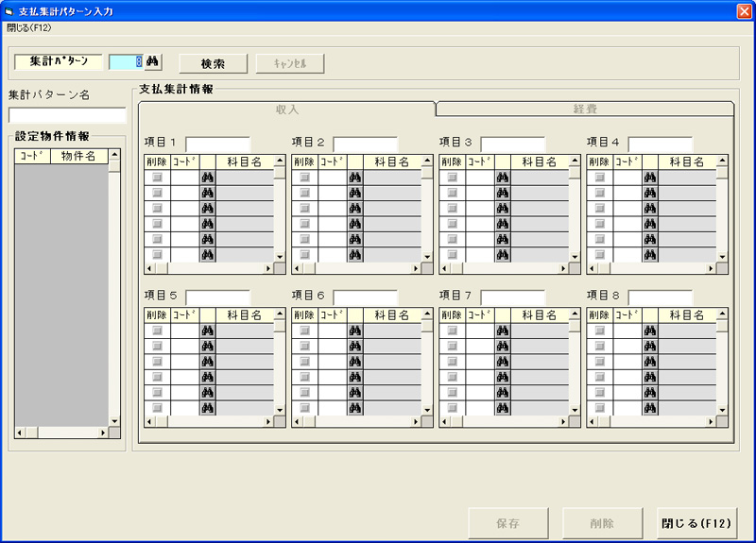
Task: Open account lookup in first row of 項目2
Action: [x=355, y=178]
